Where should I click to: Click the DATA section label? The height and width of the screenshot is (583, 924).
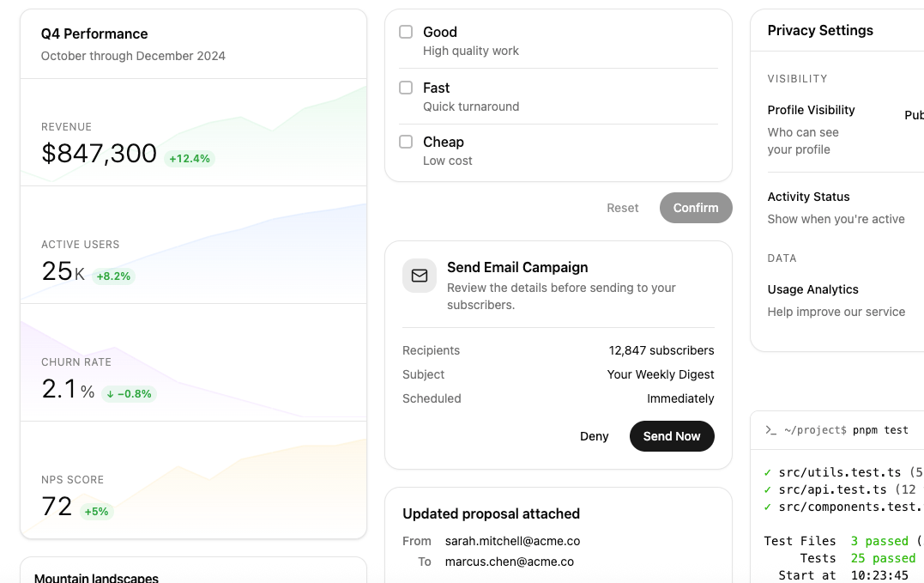tap(782, 258)
